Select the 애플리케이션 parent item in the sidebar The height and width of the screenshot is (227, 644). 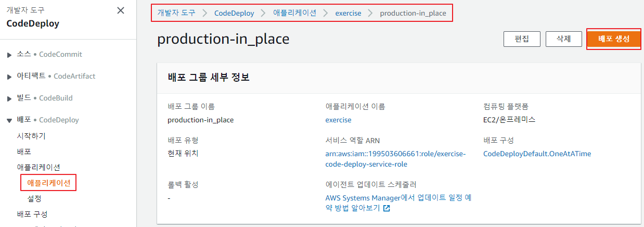coord(38,167)
